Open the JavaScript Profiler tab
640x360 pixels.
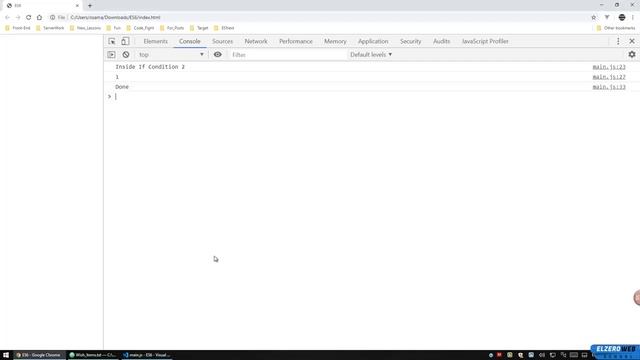tap(485, 41)
